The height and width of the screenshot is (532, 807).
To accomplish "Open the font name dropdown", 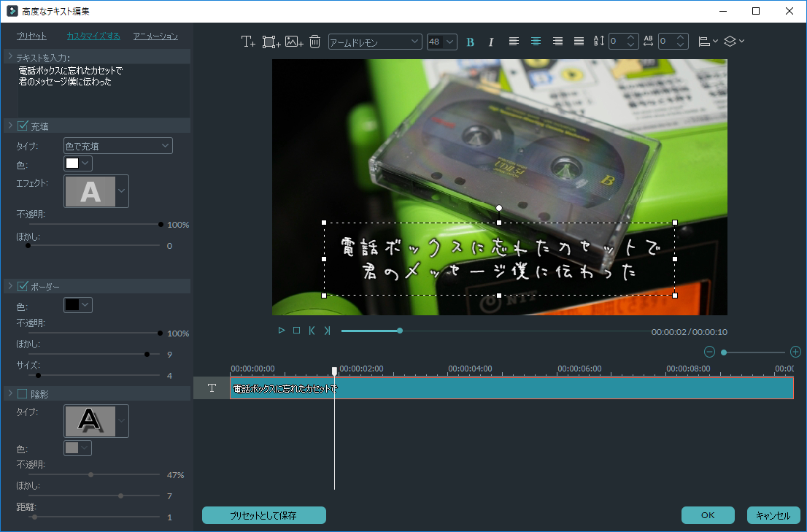I will [x=375, y=42].
